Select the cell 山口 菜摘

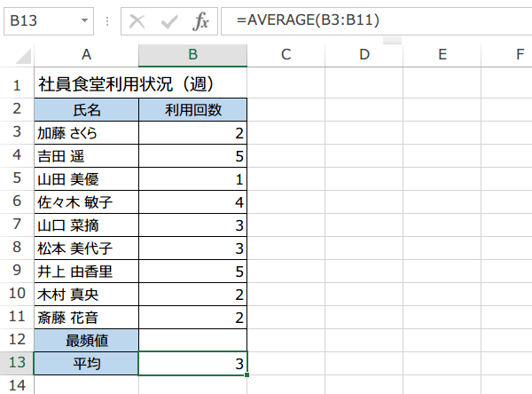(87, 225)
